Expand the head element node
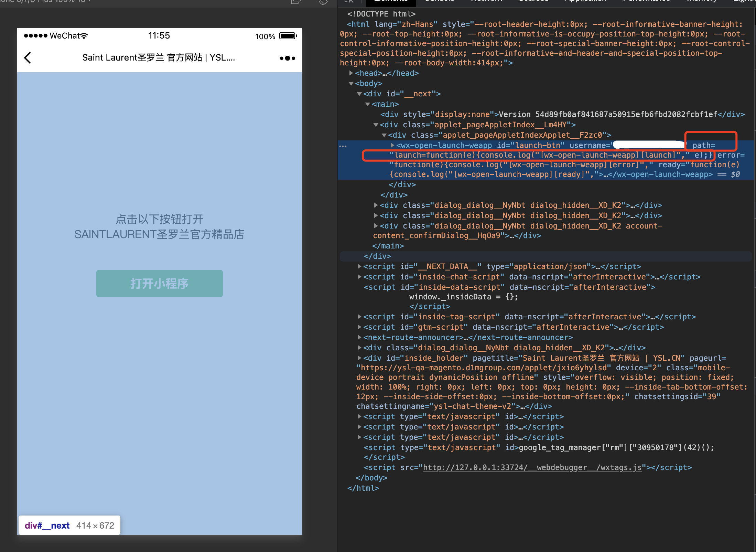The width and height of the screenshot is (756, 552). pyautogui.click(x=351, y=73)
